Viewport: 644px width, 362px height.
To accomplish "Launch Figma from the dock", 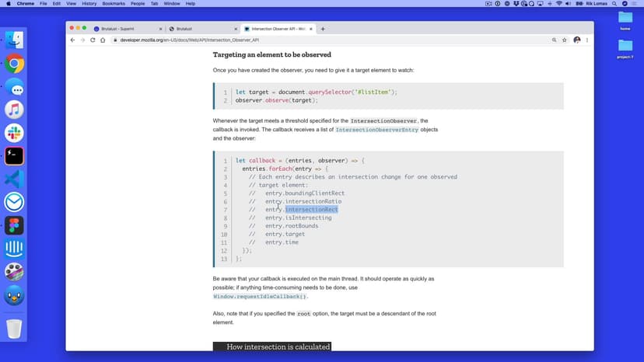I will coord(14,225).
